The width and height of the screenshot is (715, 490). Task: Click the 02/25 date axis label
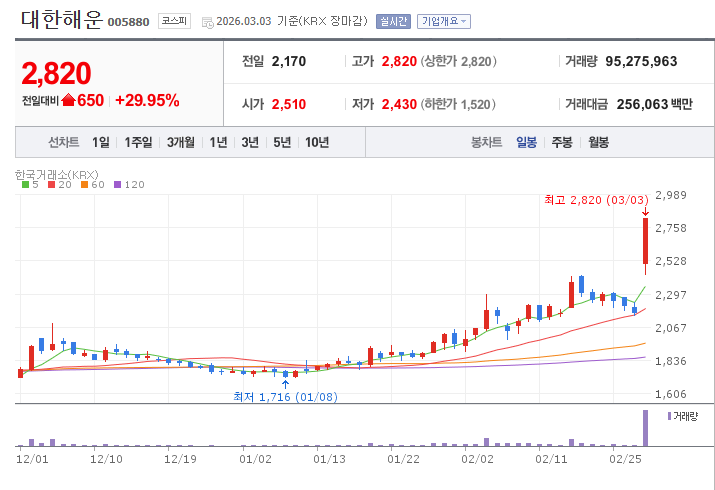coord(625,459)
